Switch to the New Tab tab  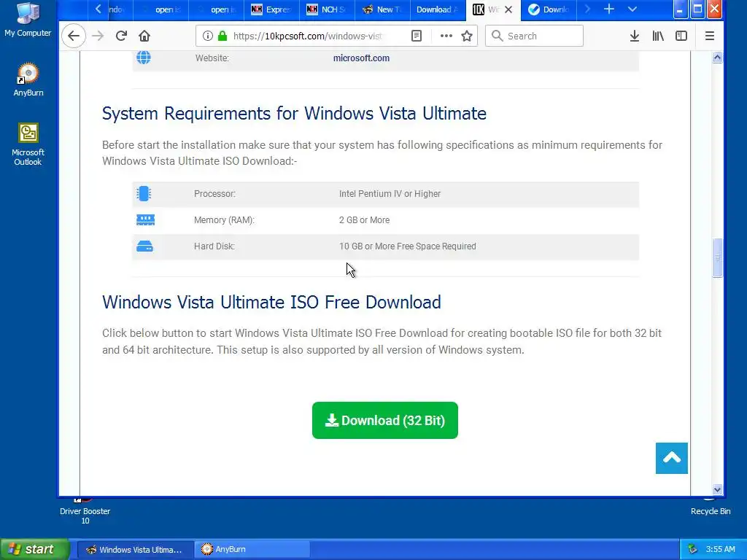(382, 9)
